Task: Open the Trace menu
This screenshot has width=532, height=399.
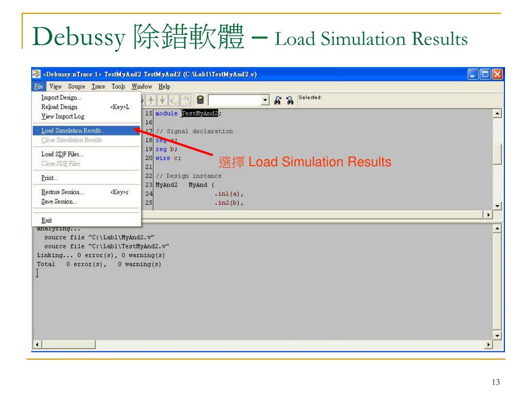Action: click(x=98, y=87)
